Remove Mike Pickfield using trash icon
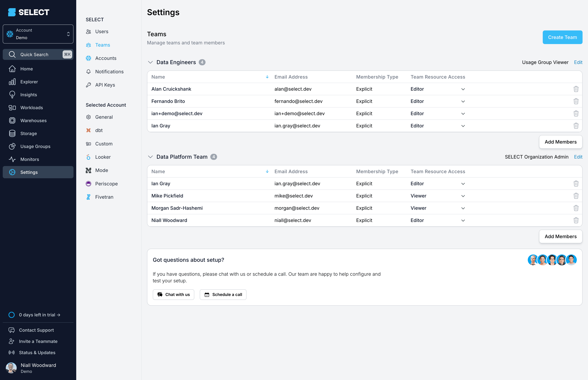Screen dimensions: 588x380 click(576, 196)
